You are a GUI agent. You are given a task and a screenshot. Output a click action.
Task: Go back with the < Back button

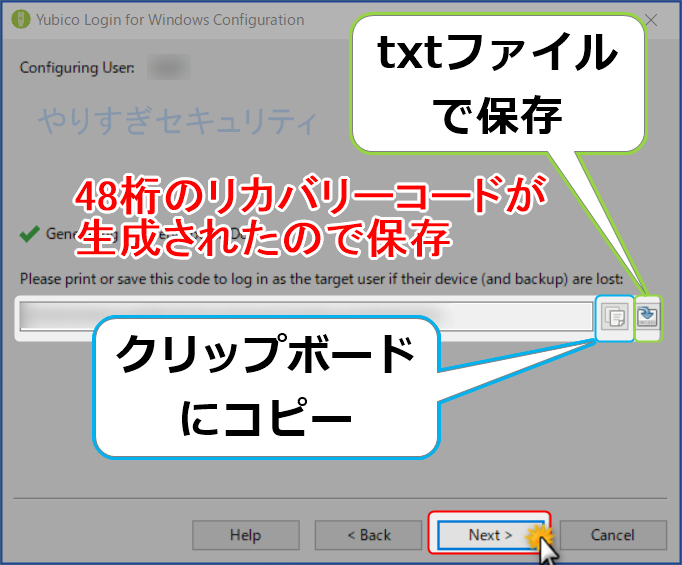pos(368,535)
